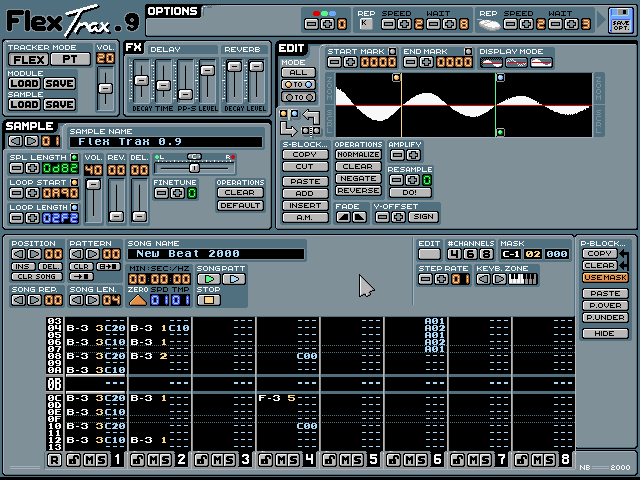The image size is (640, 480).
Task: Click the P.OVER button in P-Block
Action: tap(605, 306)
